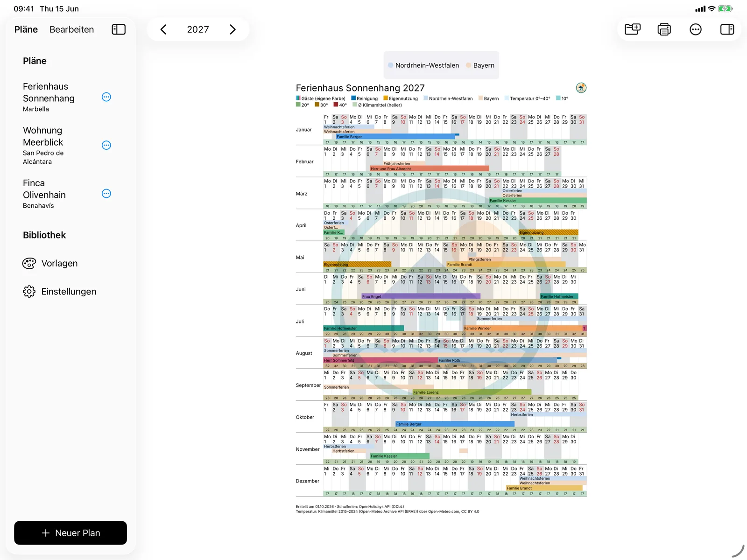Viewport: 747px width, 560px height.
Task: Advance to next year with forward chevron
Action: [233, 29]
